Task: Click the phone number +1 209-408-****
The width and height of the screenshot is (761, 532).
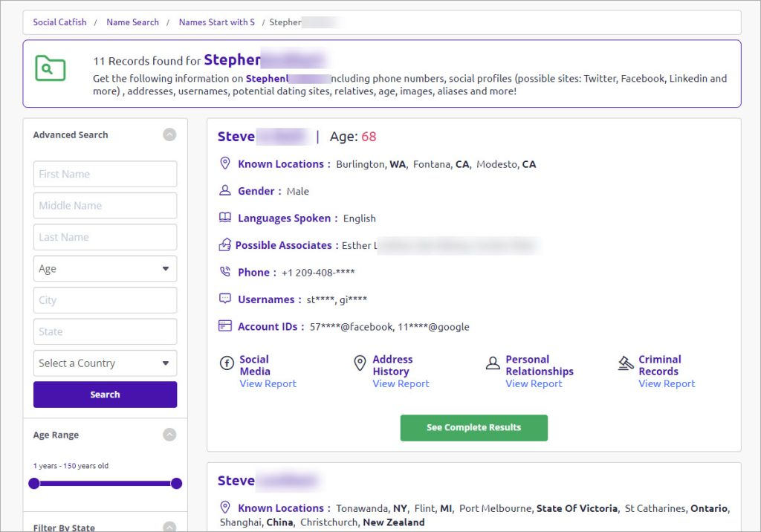Action: (318, 272)
